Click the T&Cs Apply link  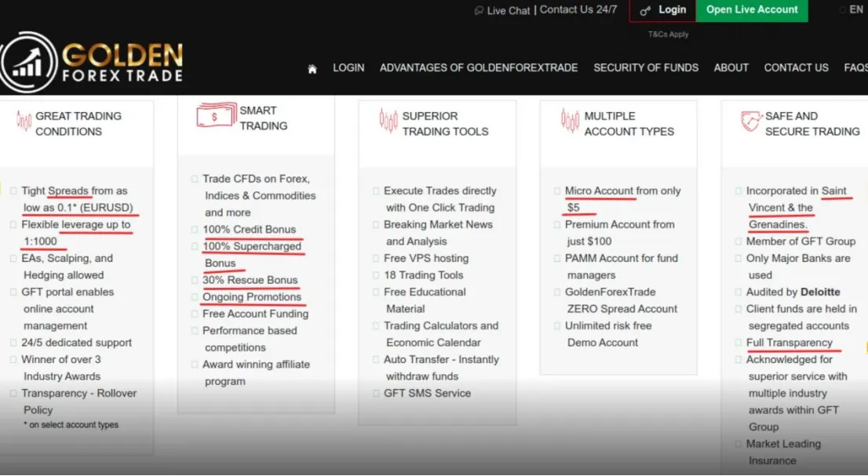668,35
